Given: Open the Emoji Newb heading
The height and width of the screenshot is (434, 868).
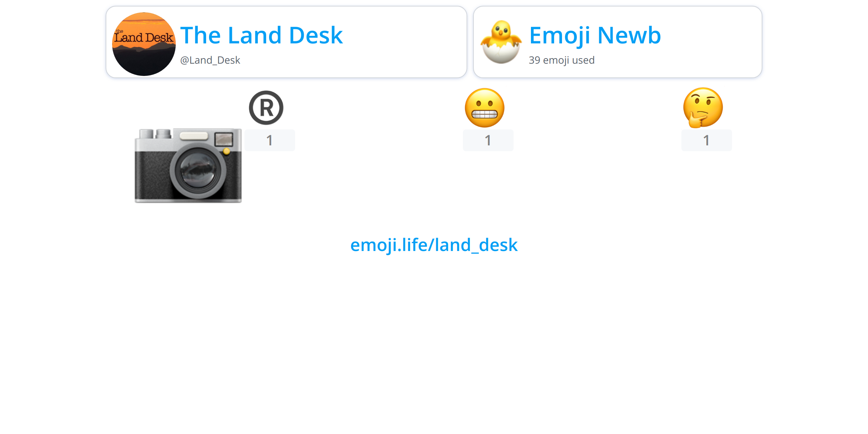Looking at the screenshot, I should tap(595, 35).
